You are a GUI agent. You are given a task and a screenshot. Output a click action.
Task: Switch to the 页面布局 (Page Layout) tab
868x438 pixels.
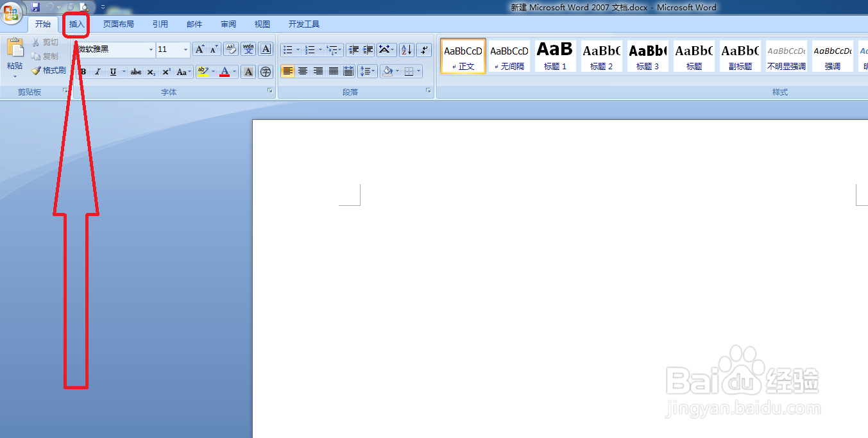pos(119,24)
